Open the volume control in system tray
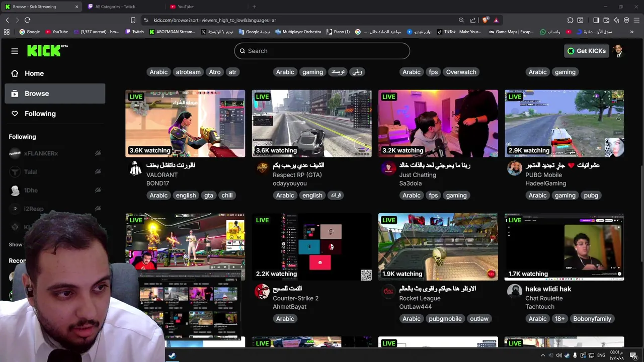 (x=559, y=355)
